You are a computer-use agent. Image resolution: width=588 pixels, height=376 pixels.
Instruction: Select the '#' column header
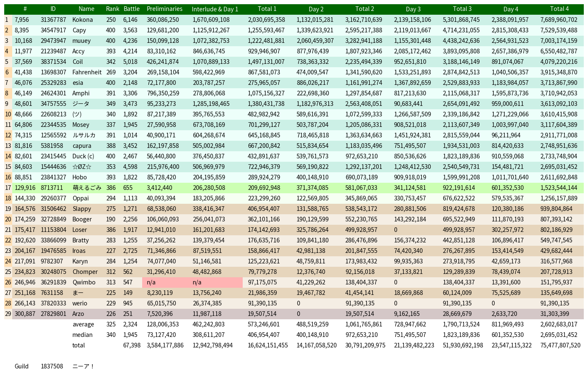pos(25,9)
